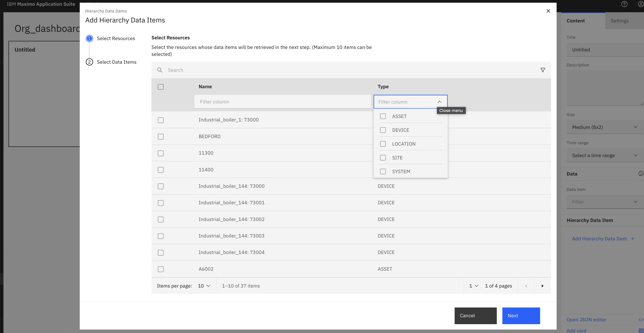This screenshot has height=333, width=644.
Task: Click the Title field containing Untitled
Action: tap(605, 50)
